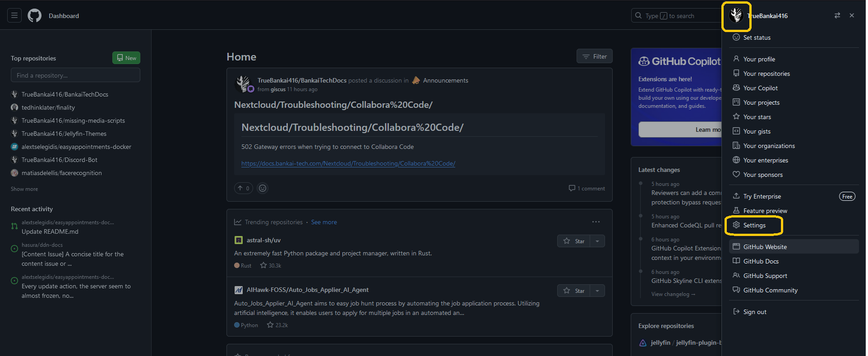The width and height of the screenshot is (868, 356).
Task: Open alextselegidis/easyappointments-docker in top repositories
Action: tap(76, 147)
